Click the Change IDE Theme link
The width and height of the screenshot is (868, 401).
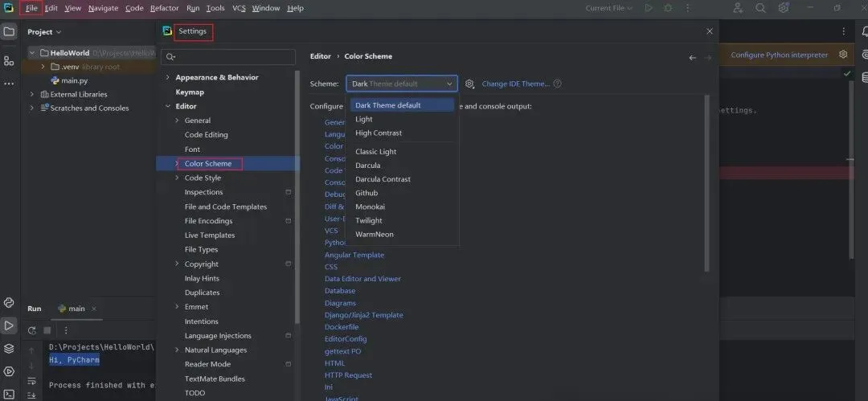[515, 84]
